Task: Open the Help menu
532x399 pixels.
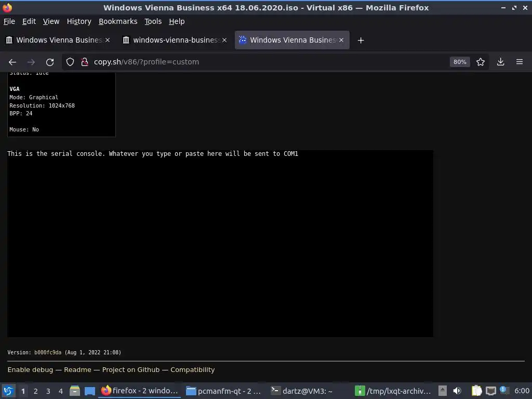Action: point(177,21)
